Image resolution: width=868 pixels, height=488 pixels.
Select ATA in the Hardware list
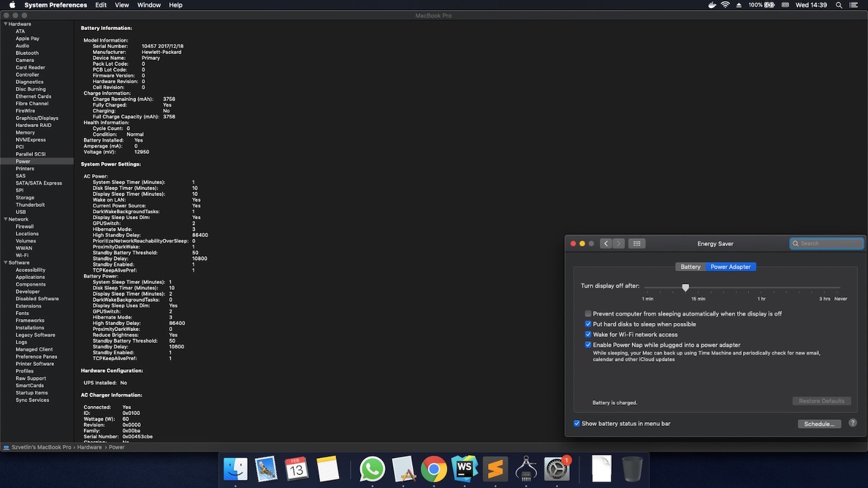click(x=20, y=31)
